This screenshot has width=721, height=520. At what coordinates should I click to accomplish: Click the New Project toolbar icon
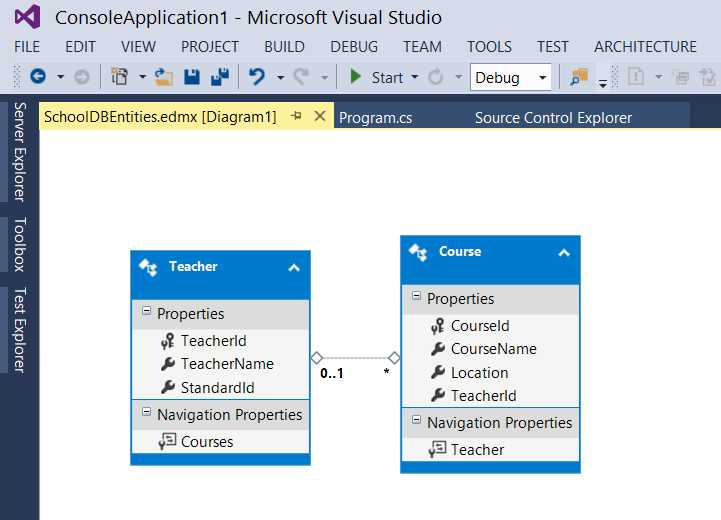click(120, 76)
